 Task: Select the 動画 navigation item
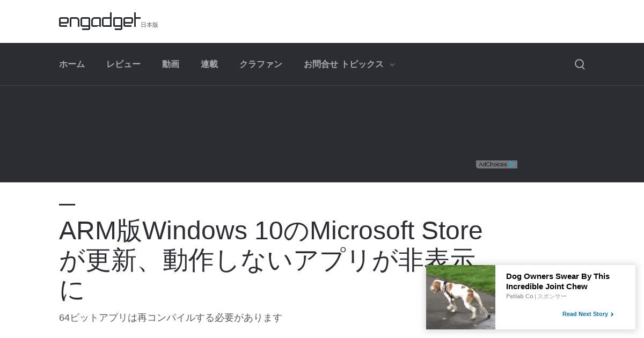coord(171,64)
